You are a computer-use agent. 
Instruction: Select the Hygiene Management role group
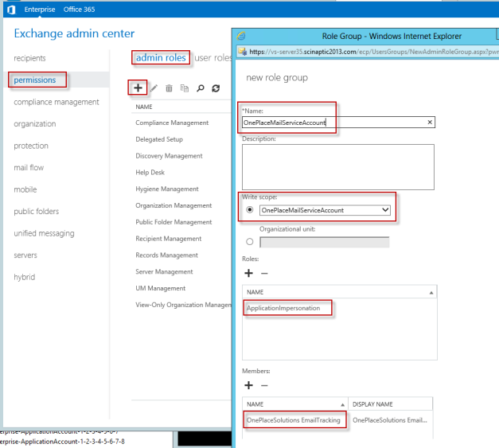coord(167,189)
